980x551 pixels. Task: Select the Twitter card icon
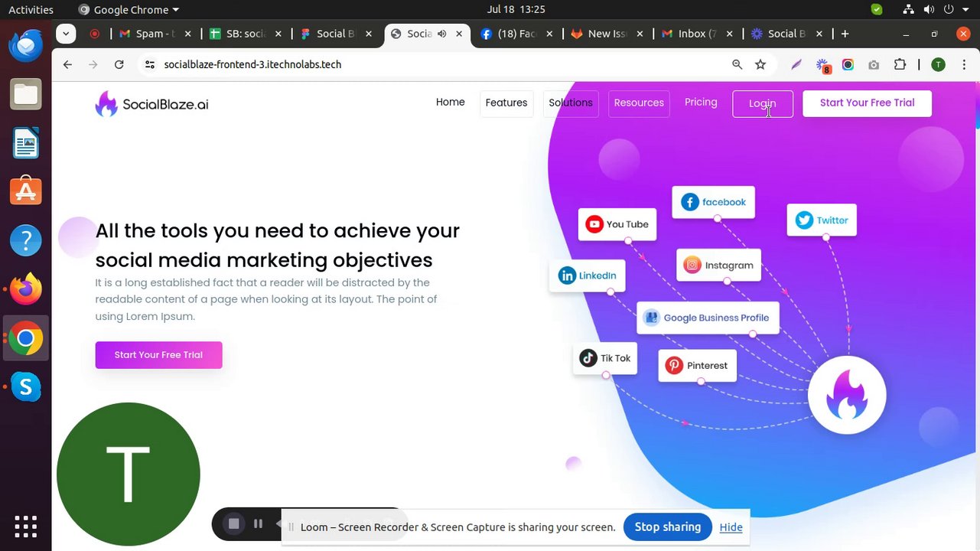pyautogui.click(x=804, y=220)
